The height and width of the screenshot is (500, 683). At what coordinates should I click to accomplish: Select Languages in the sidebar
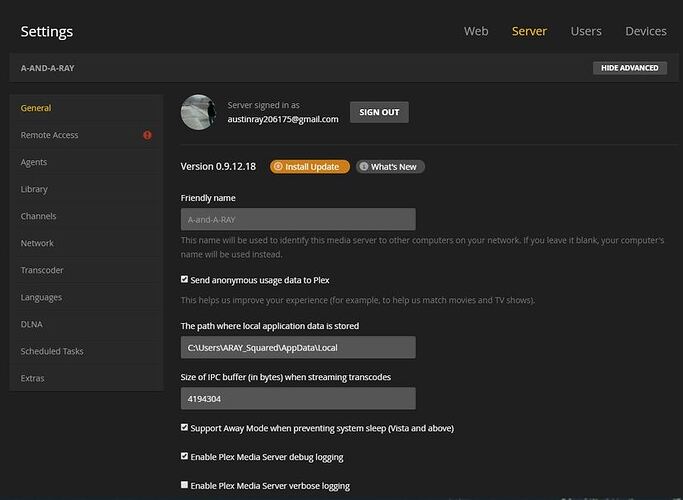tap(86, 297)
